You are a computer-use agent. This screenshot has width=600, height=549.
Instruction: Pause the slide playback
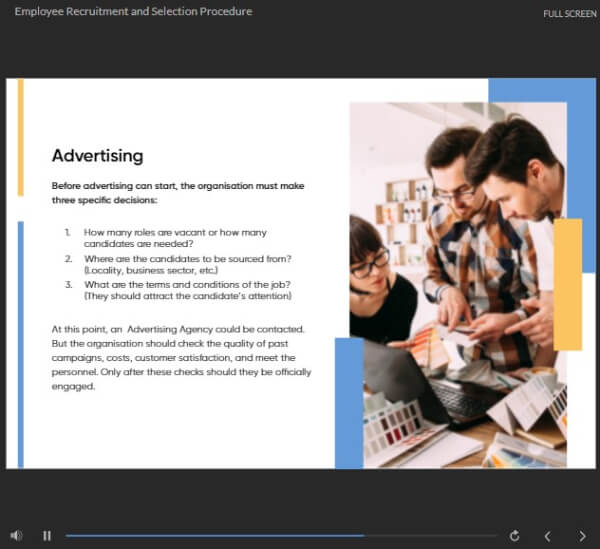(x=47, y=536)
